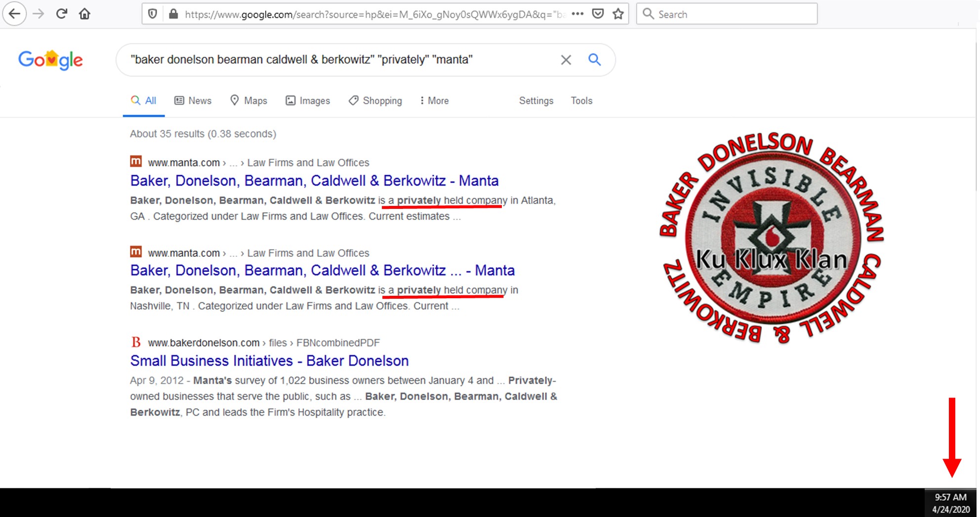This screenshot has width=980, height=517.
Task: Save page to Pocket
Action: 598,14
